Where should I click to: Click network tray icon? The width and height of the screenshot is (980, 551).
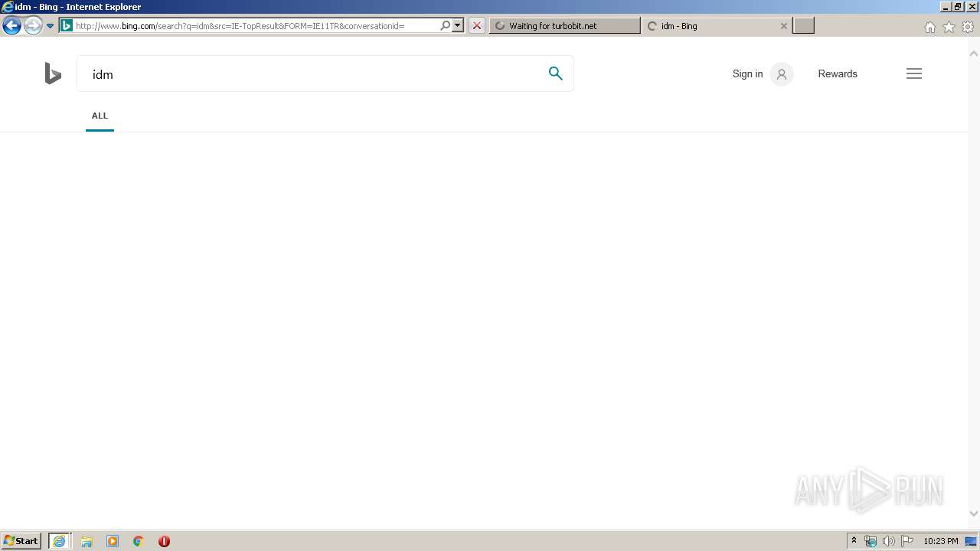871,541
